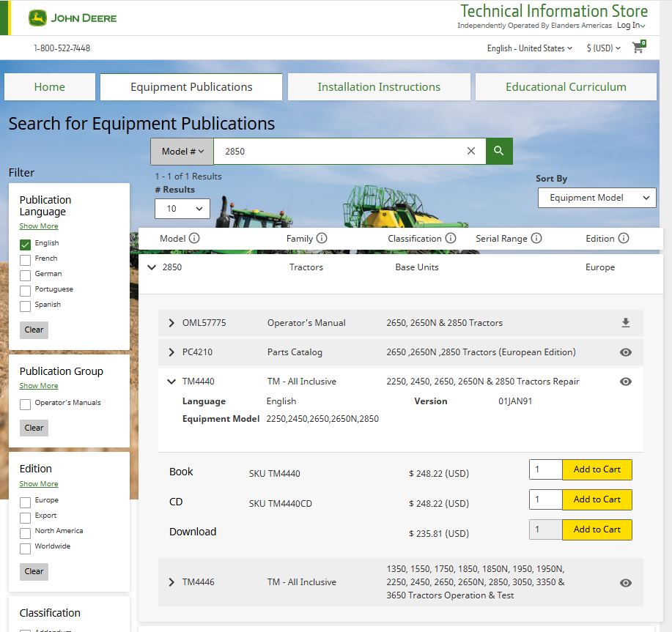Screen dimensions: 672x632
Task: Clear the Edition filter
Action: tap(34, 572)
